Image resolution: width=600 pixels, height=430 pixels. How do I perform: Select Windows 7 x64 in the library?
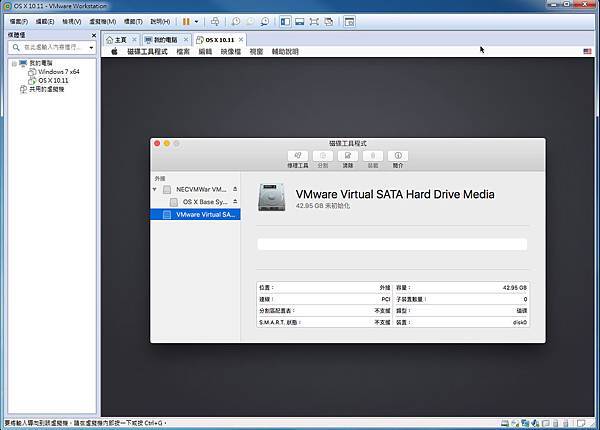(59, 72)
